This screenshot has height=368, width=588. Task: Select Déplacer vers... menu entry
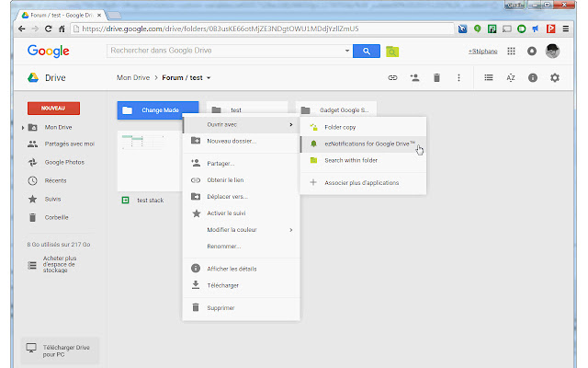click(x=241, y=197)
